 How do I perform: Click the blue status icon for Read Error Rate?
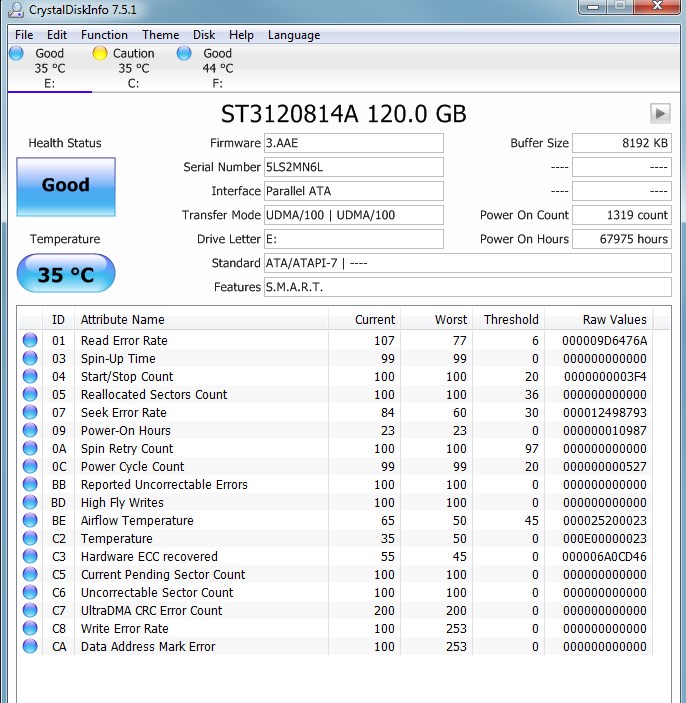pos(29,341)
